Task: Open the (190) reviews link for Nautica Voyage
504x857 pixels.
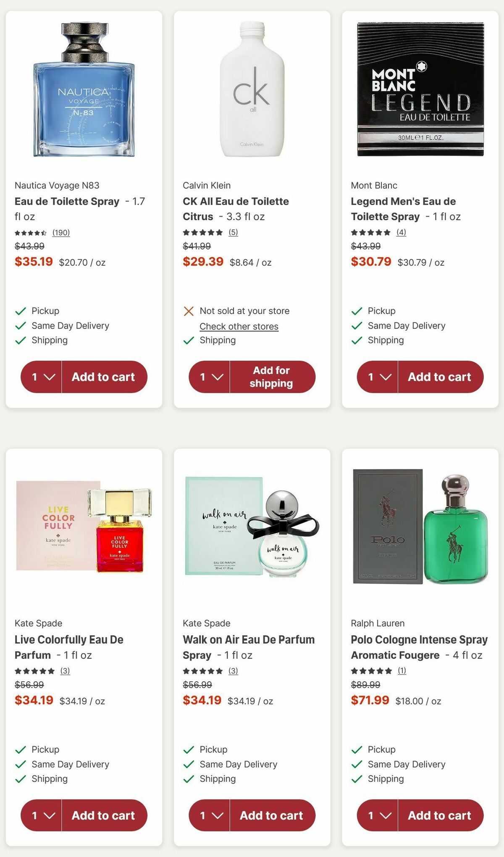Action: (x=62, y=232)
